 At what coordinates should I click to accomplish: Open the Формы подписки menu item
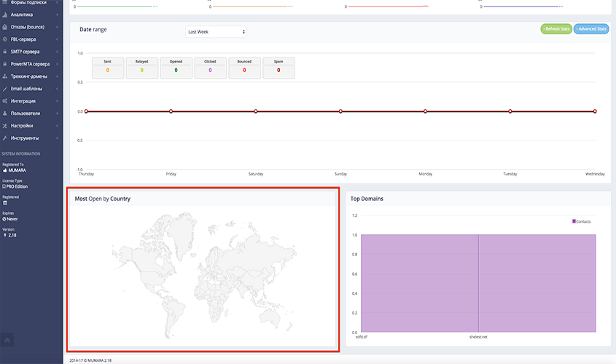28,3
